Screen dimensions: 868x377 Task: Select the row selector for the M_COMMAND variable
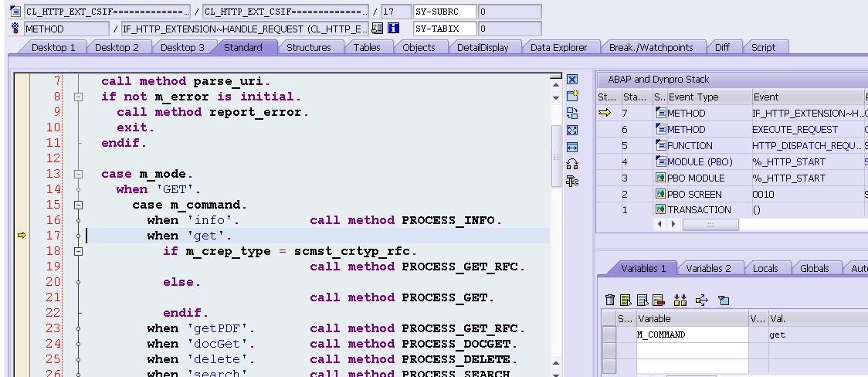point(609,335)
